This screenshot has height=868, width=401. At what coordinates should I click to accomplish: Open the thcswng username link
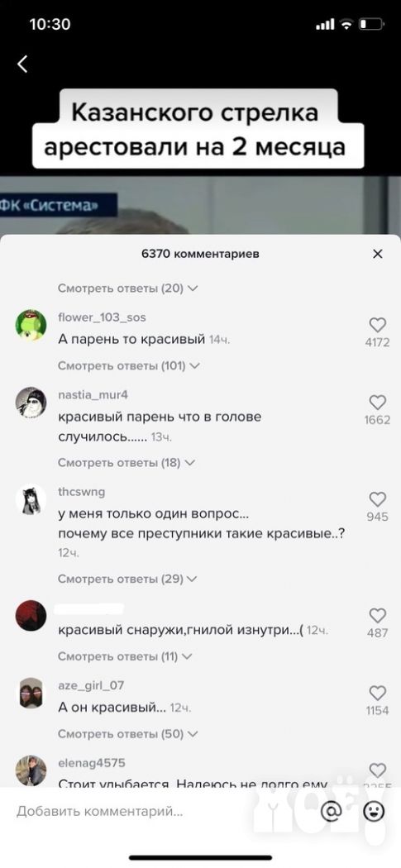pyautogui.click(x=81, y=492)
